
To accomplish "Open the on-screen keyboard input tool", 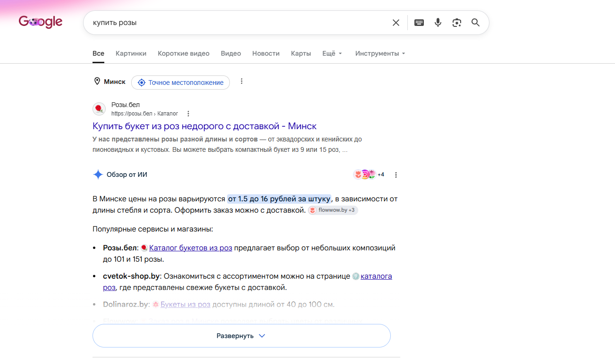I will 419,23.
